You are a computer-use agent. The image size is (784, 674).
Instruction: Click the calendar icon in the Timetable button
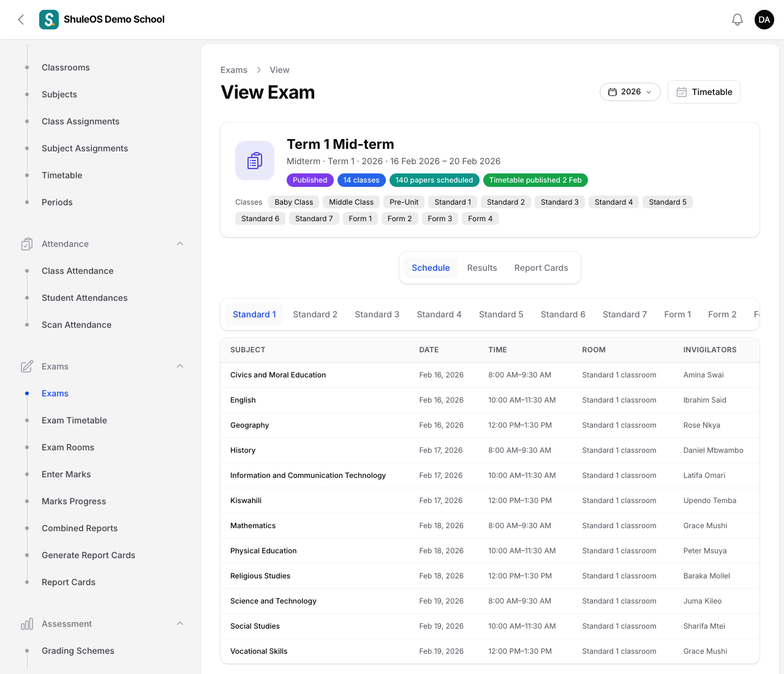pyautogui.click(x=681, y=92)
